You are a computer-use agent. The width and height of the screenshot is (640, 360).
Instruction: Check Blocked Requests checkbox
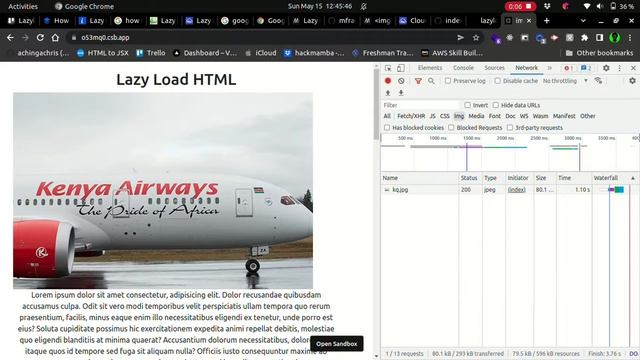451,128
